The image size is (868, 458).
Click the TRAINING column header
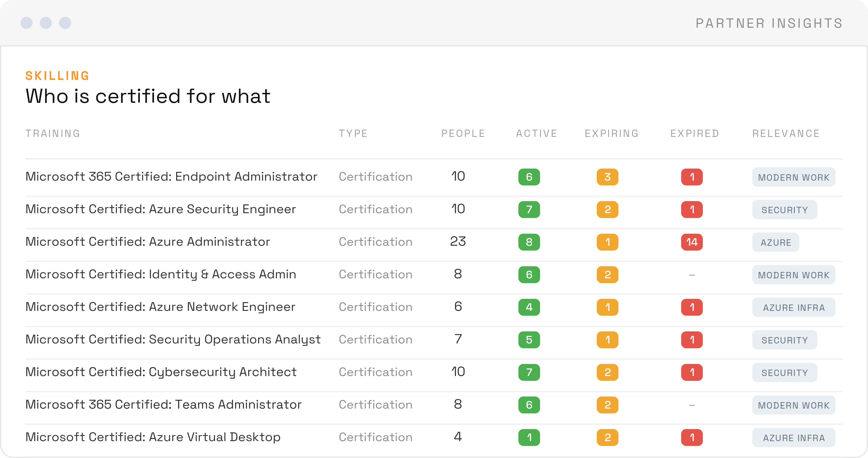(x=53, y=134)
